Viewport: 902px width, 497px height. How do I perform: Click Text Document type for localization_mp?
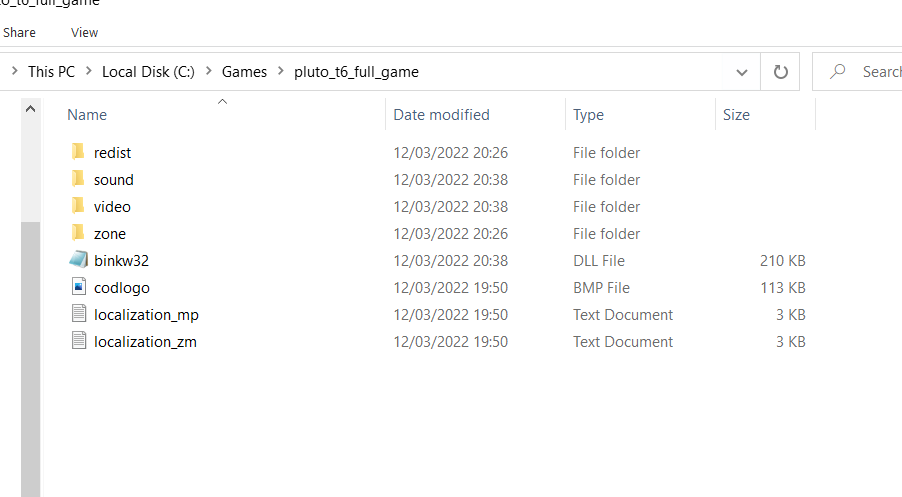622,315
